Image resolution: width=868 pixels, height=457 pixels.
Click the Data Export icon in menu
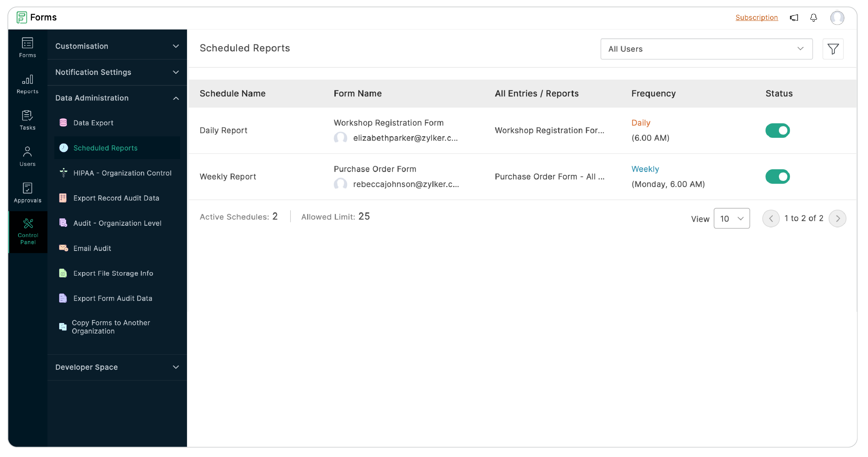pyautogui.click(x=63, y=123)
